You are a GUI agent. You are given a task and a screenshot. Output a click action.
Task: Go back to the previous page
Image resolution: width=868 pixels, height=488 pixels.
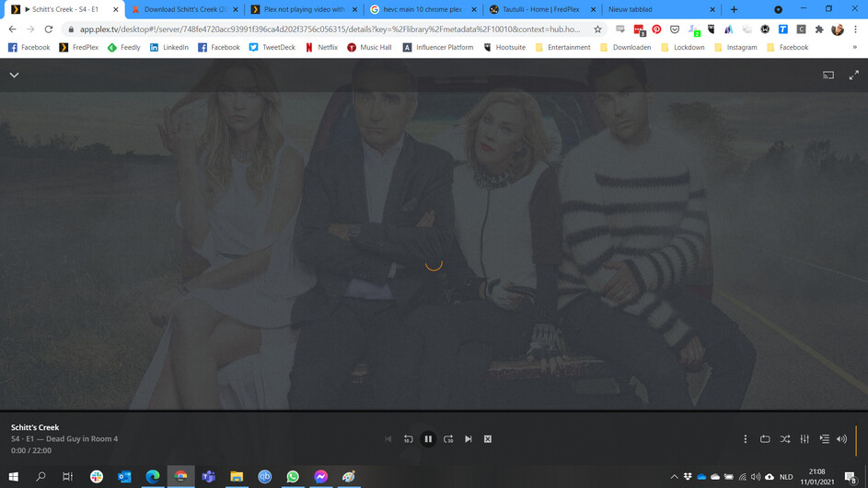[x=12, y=29]
